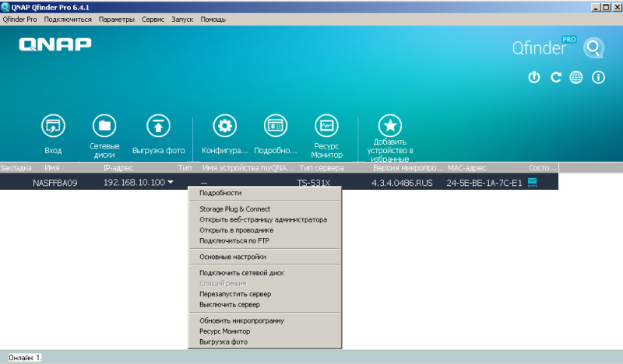Click the power icon in the header
Image resolution: width=623 pixels, height=364 pixels.
(534, 77)
